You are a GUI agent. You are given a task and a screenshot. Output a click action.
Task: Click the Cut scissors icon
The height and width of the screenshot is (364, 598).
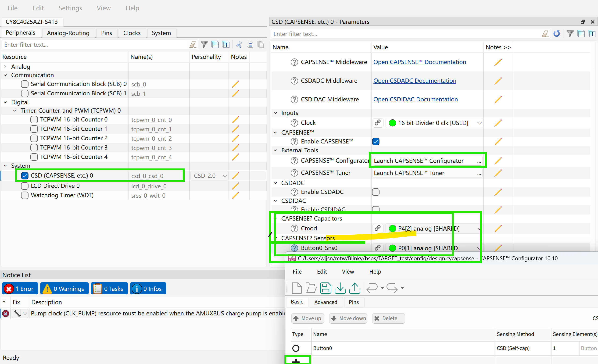[239, 44]
